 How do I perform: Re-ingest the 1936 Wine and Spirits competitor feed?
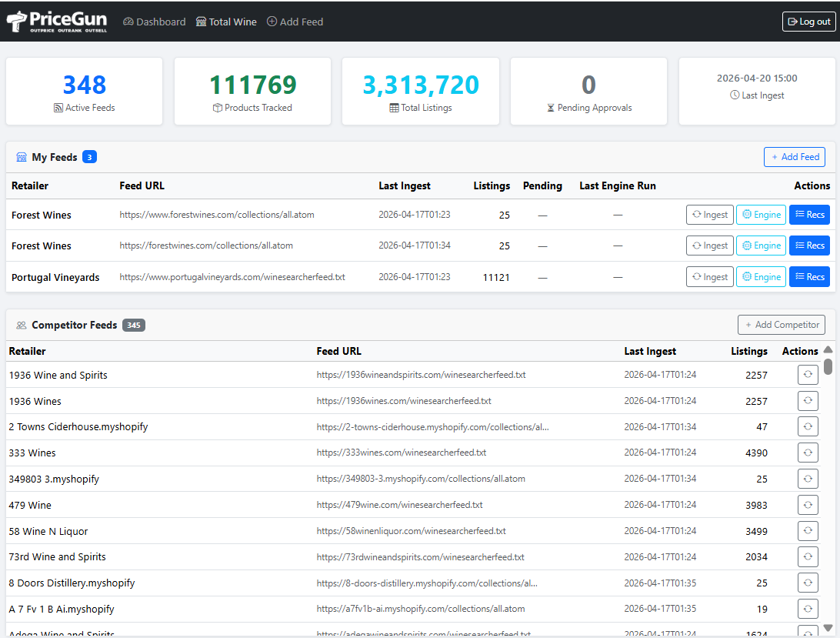(808, 374)
